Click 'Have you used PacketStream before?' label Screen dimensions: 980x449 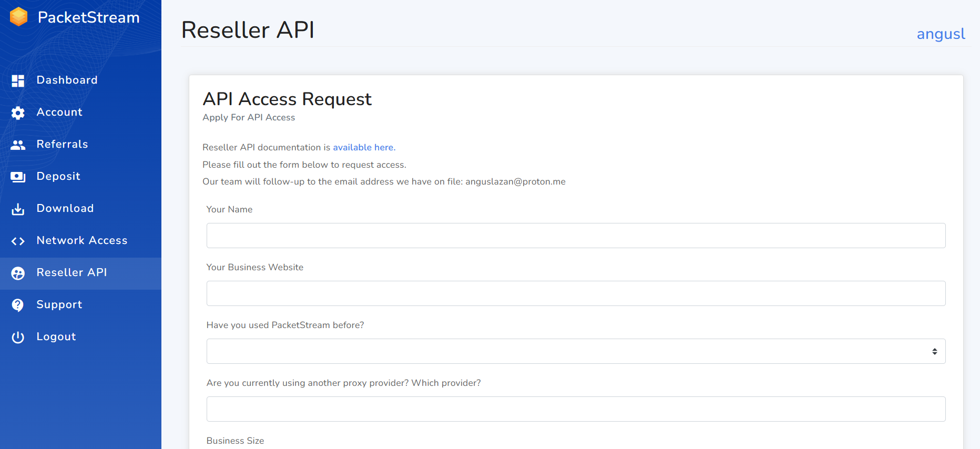click(285, 325)
